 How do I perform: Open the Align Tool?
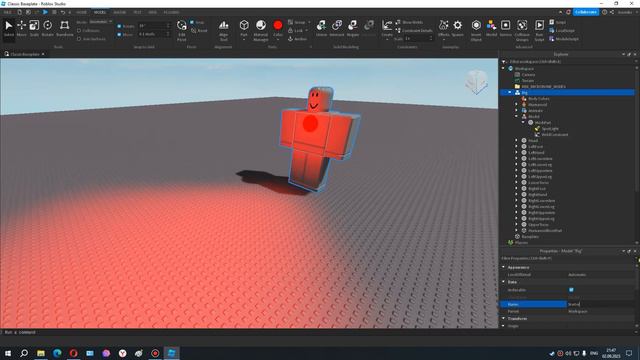[224, 30]
